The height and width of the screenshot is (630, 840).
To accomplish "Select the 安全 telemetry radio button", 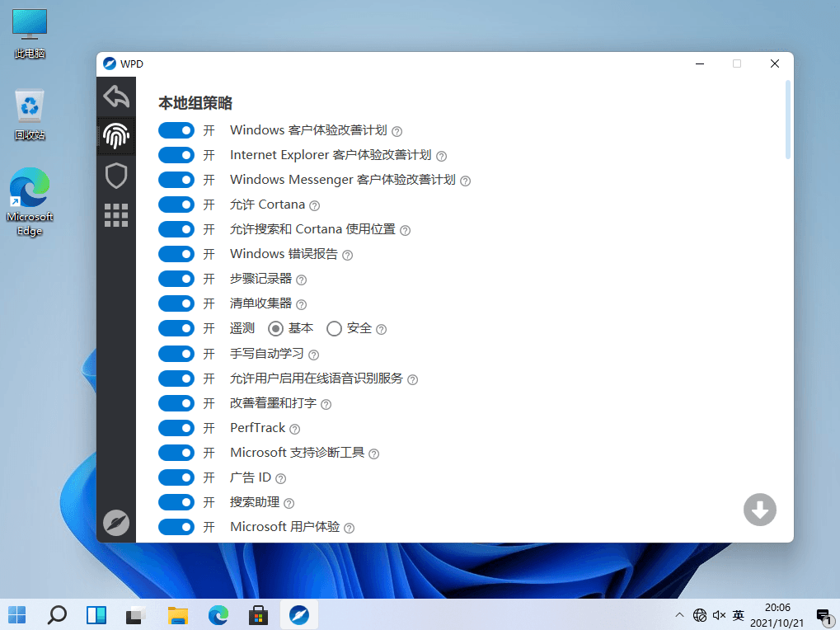I will (x=335, y=328).
